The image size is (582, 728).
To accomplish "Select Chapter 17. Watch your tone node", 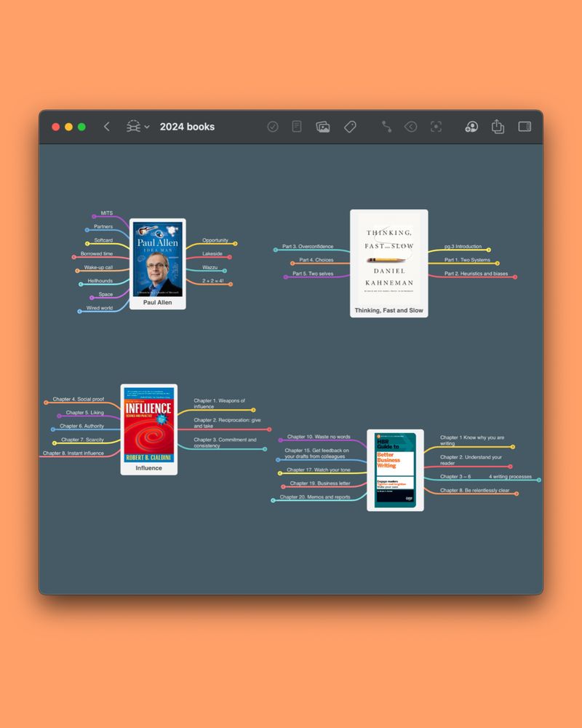I will click(x=319, y=470).
